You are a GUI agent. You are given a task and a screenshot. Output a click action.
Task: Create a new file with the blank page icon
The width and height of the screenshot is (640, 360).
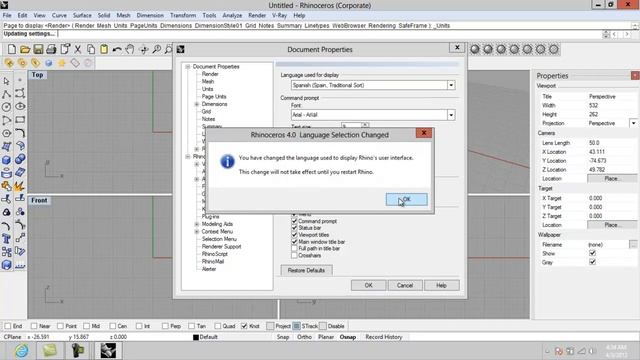12,49
